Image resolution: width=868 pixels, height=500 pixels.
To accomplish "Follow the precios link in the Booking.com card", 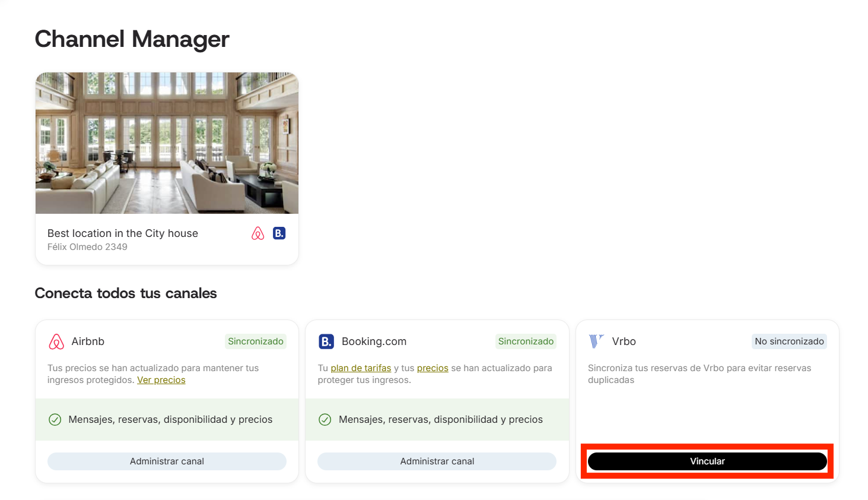I will (433, 368).
